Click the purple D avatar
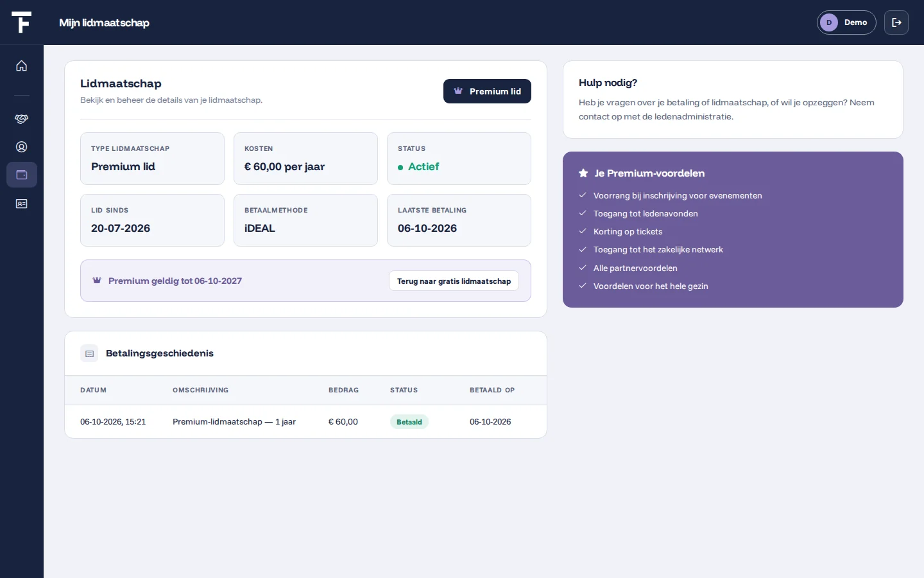924x578 pixels. pyautogui.click(x=829, y=22)
